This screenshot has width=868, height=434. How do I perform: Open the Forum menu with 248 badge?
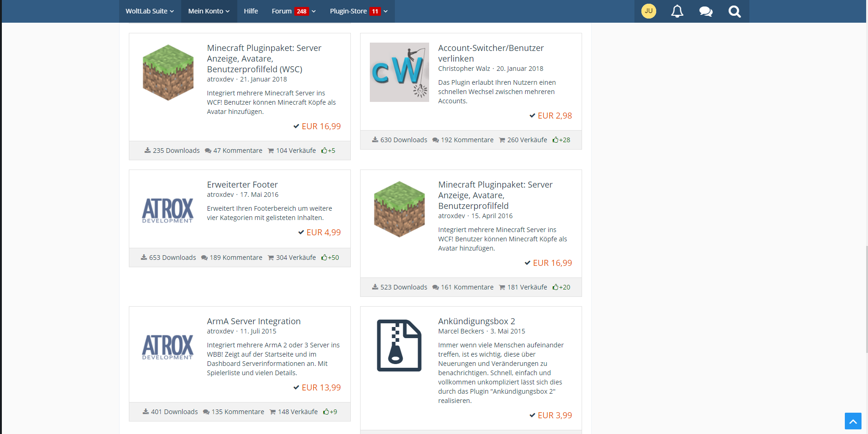(x=293, y=11)
